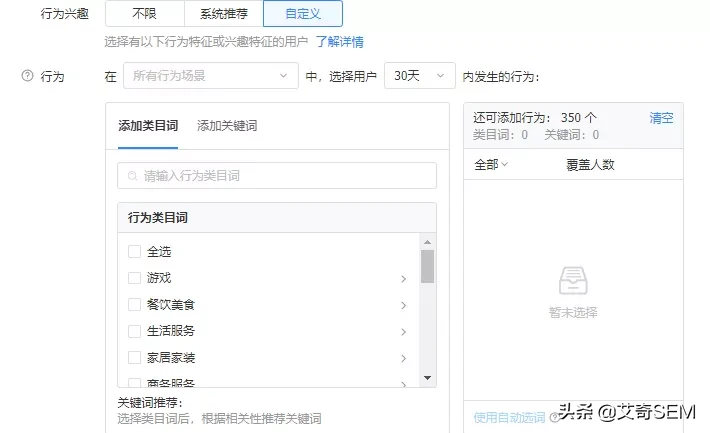Expand the 游戏 category arrow
The width and height of the screenshot is (710, 433).
tap(403, 279)
